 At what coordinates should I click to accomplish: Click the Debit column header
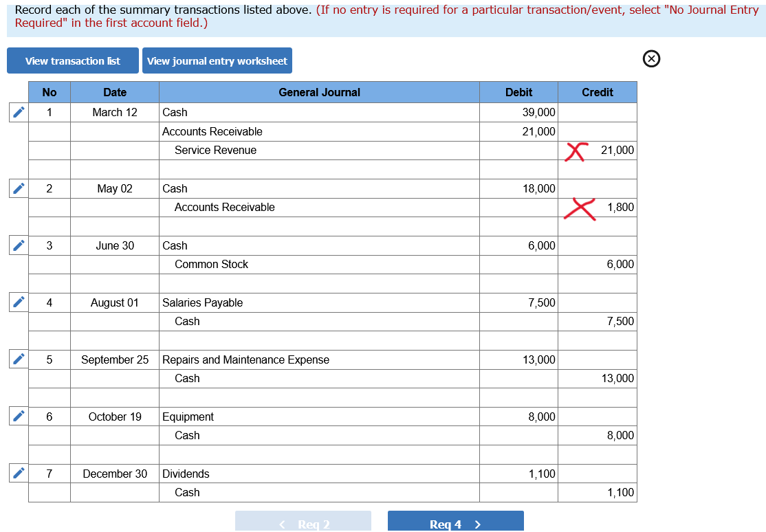[519, 92]
